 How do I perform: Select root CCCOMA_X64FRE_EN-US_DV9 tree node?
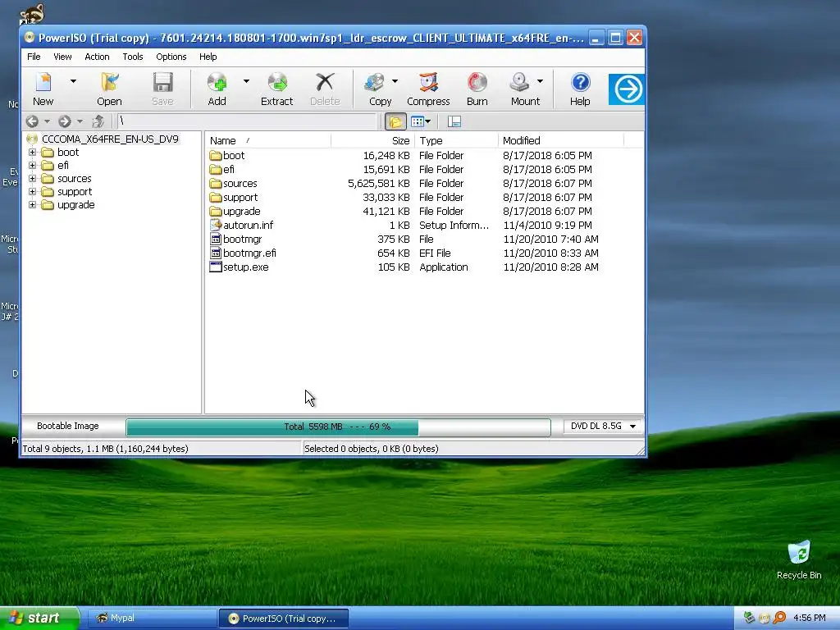[x=110, y=139]
